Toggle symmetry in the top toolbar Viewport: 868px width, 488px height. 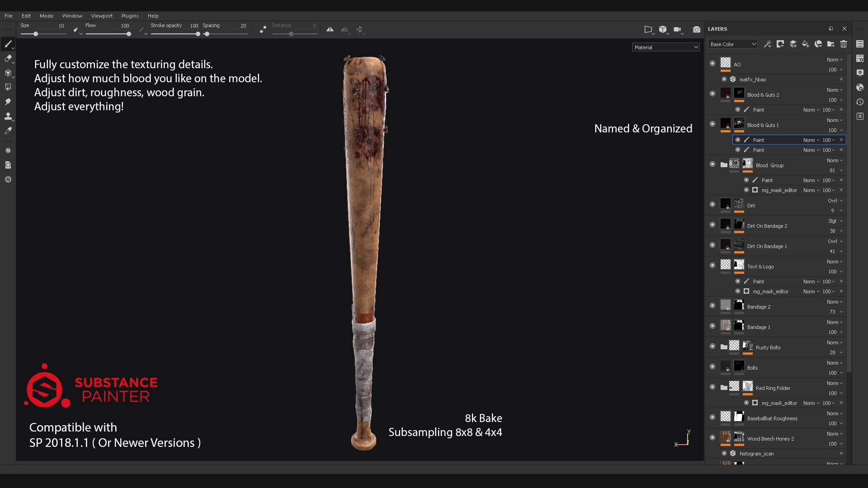[330, 29]
